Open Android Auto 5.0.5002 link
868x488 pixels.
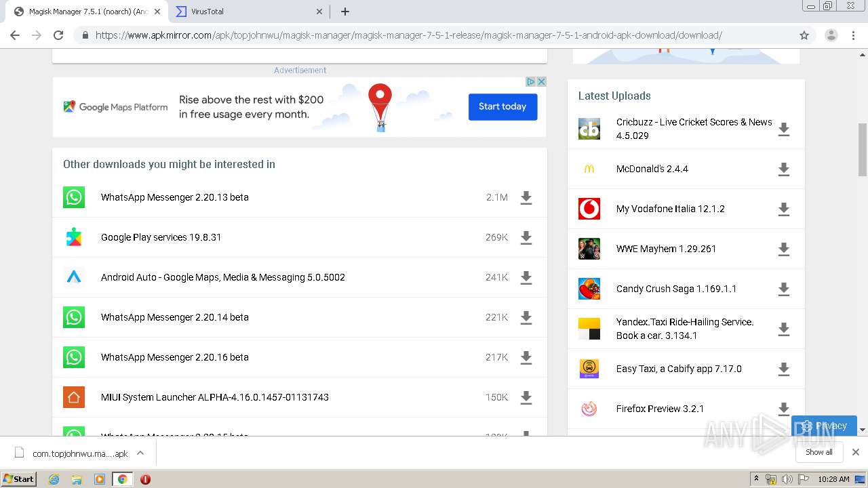pos(223,277)
